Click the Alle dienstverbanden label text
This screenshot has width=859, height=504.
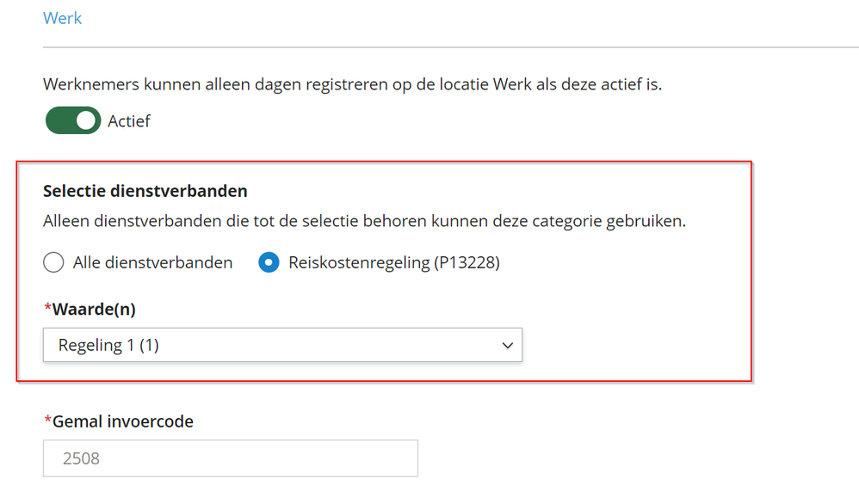[x=152, y=262]
